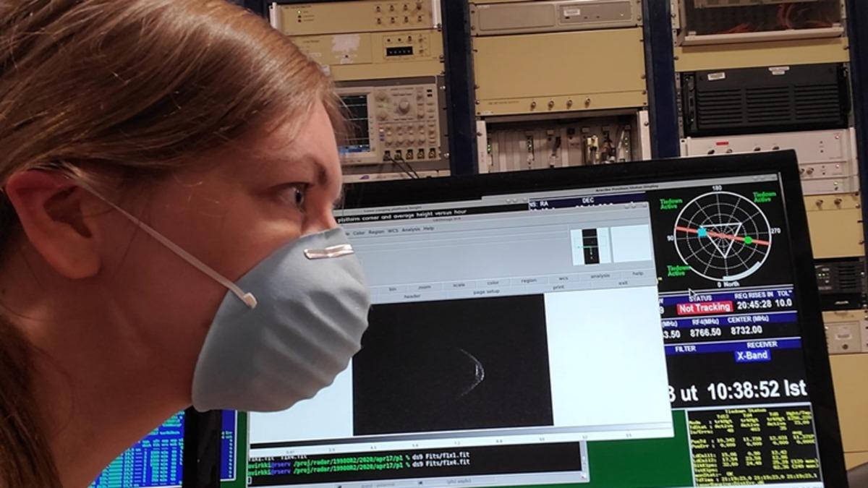The height and width of the screenshot is (488, 868).
Task: Click the cyan square on the polar plot
Action: click(702, 232)
